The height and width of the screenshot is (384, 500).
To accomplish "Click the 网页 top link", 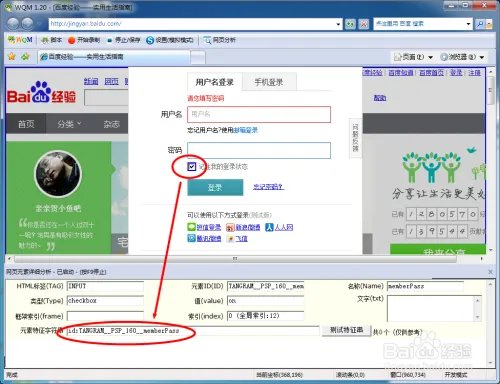I will (x=111, y=81).
